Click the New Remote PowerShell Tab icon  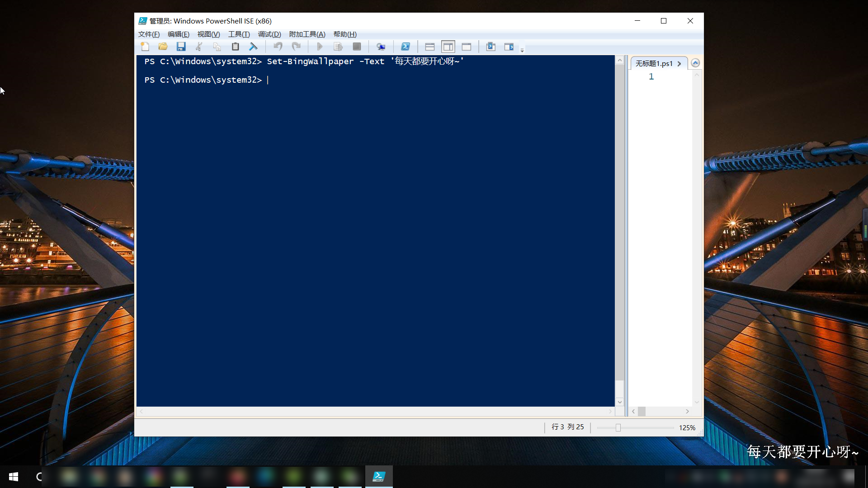381,47
